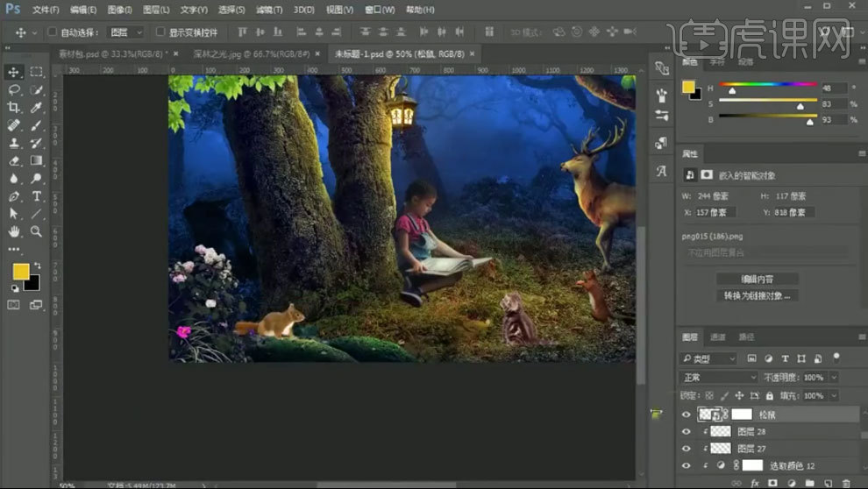This screenshot has width=868, height=489.
Task: Open Layers panel flyout menu
Action: click(861, 337)
